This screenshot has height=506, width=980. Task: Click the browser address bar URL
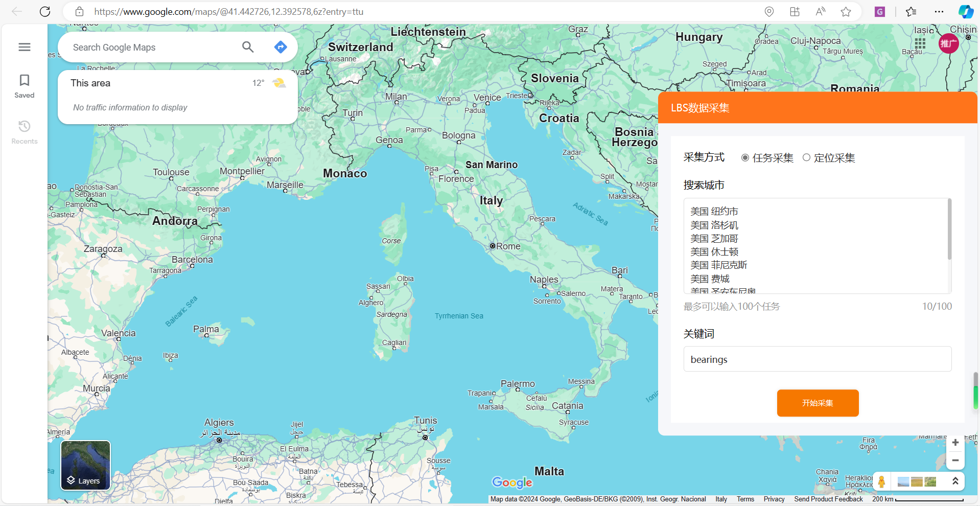tap(228, 12)
